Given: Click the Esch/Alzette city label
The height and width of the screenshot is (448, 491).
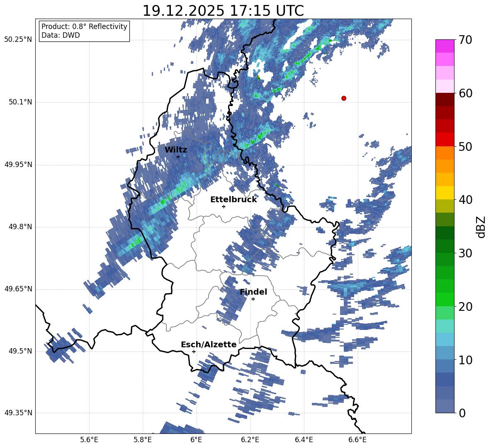Looking at the screenshot, I should [x=209, y=344].
